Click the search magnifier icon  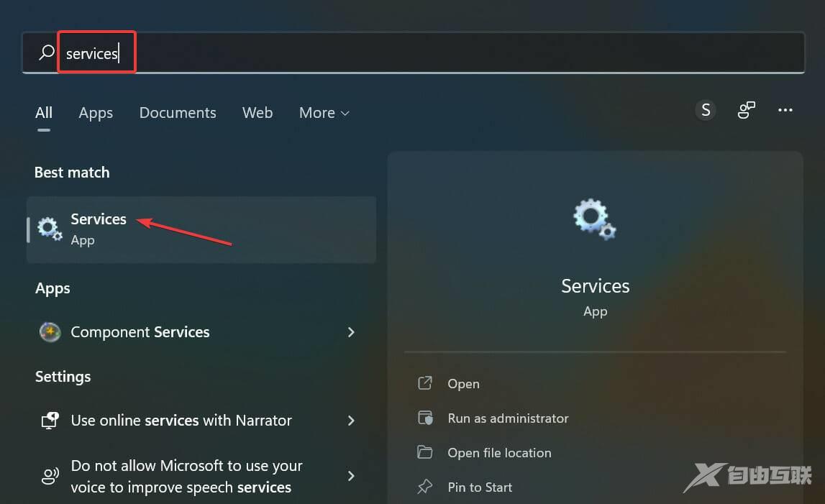pos(46,52)
